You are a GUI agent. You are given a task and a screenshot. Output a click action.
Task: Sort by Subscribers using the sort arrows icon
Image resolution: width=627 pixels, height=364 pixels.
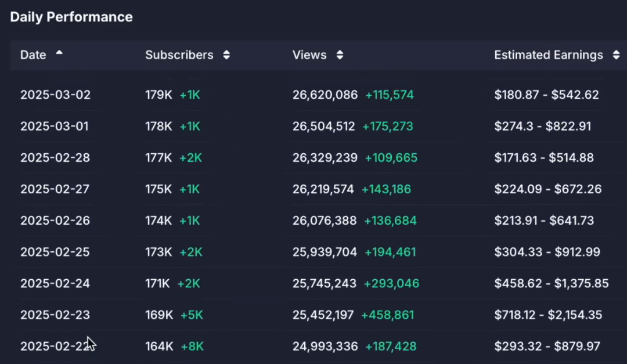click(226, 55)
